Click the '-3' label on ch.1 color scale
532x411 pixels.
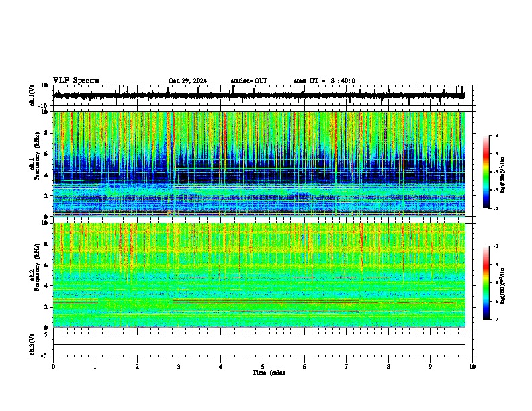(495, 135)
